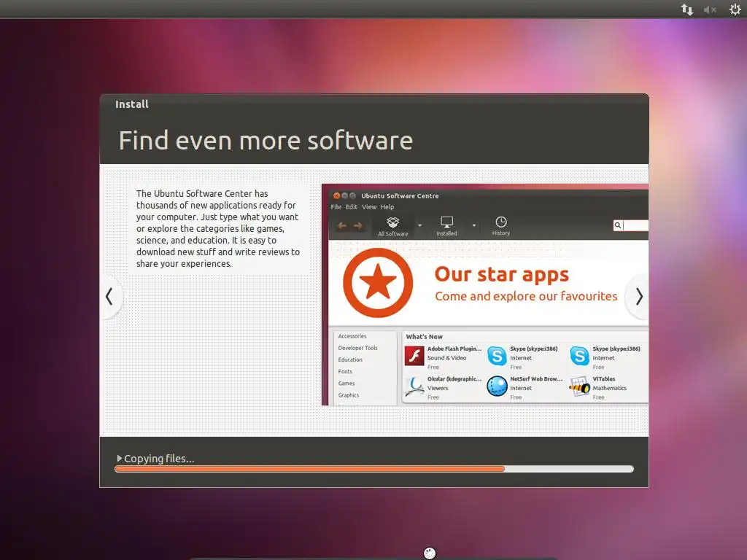Screen dimensions: 747x560
Task: Click the Come and explore our favourites text
Action: pyautogui.click(x=526, y=296)
